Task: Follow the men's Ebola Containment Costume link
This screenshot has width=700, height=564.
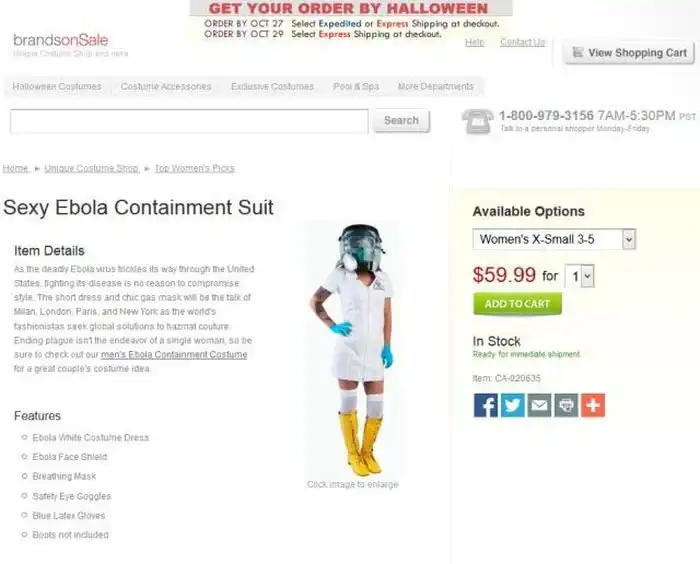Action: pos(174,355)
